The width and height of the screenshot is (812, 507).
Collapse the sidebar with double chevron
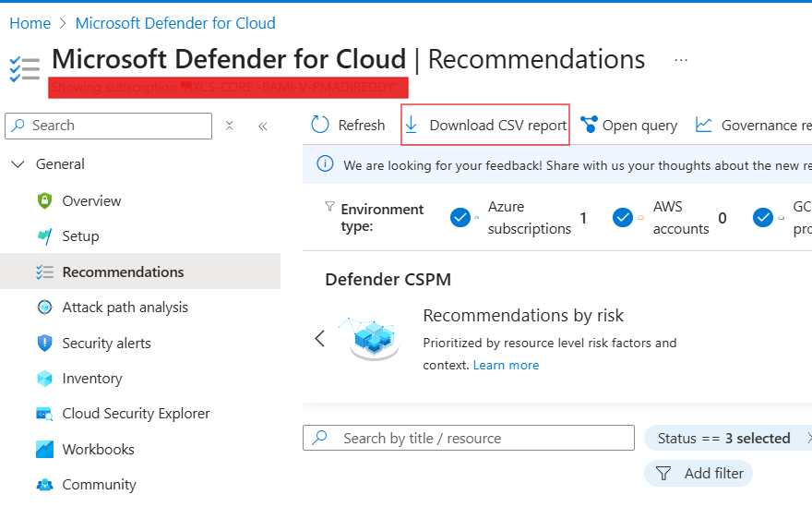coord(263,126)
